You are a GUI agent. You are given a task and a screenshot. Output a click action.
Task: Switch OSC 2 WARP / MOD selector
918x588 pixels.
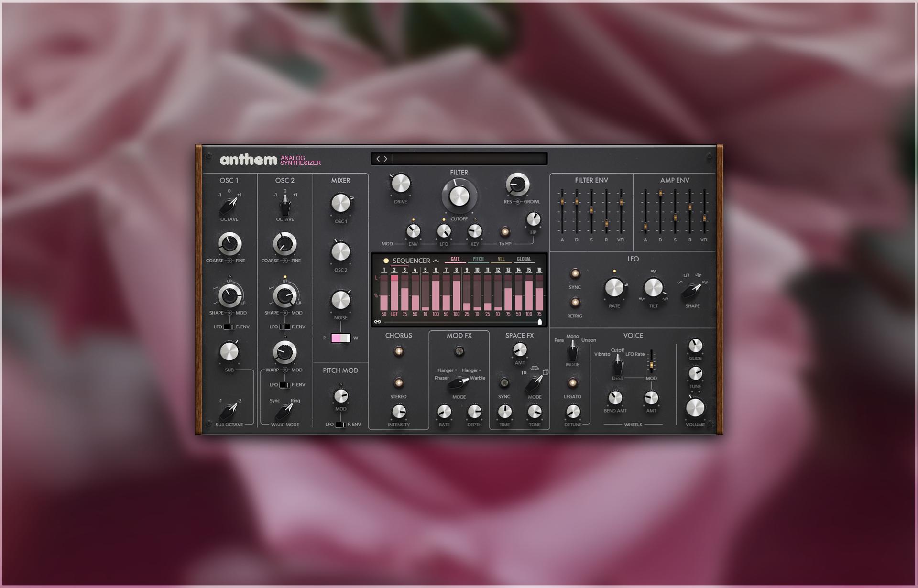285,370
